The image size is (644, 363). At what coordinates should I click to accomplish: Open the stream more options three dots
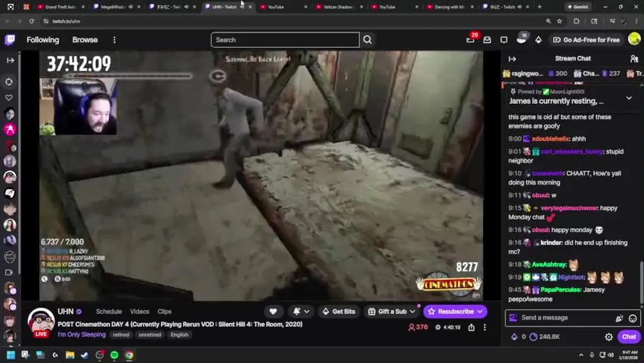(485, 327)
